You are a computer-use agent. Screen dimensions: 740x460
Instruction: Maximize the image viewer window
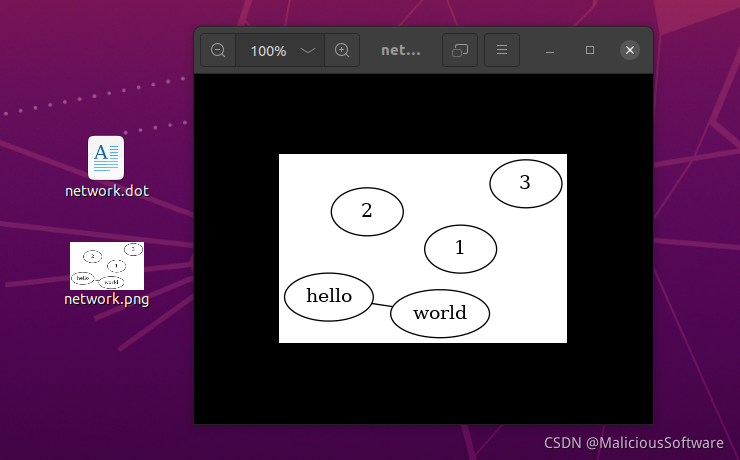click(x=590, y=50)
